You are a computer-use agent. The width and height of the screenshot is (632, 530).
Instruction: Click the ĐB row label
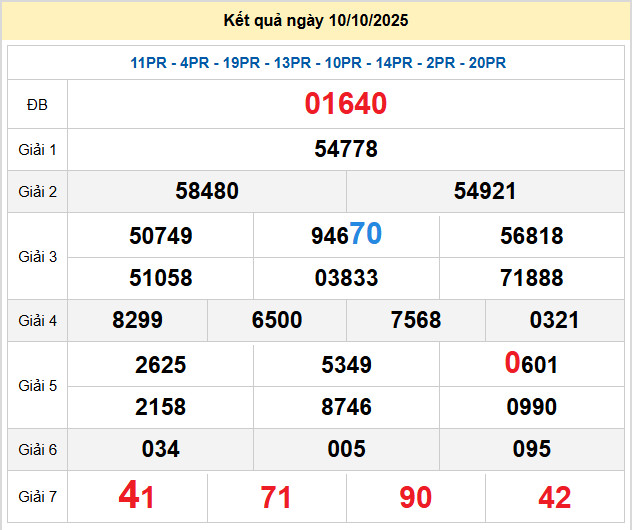pyautogui.click(x=38, y=105)
